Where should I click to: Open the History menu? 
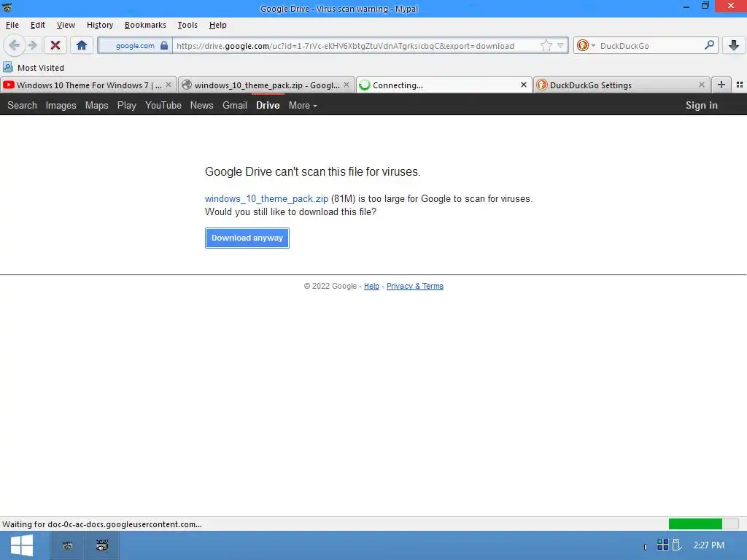point(99,25)
